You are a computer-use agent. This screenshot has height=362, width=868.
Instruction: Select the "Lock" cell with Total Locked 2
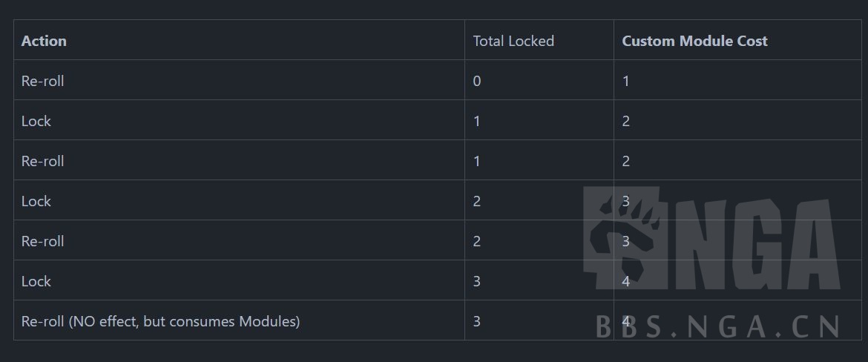36,201
